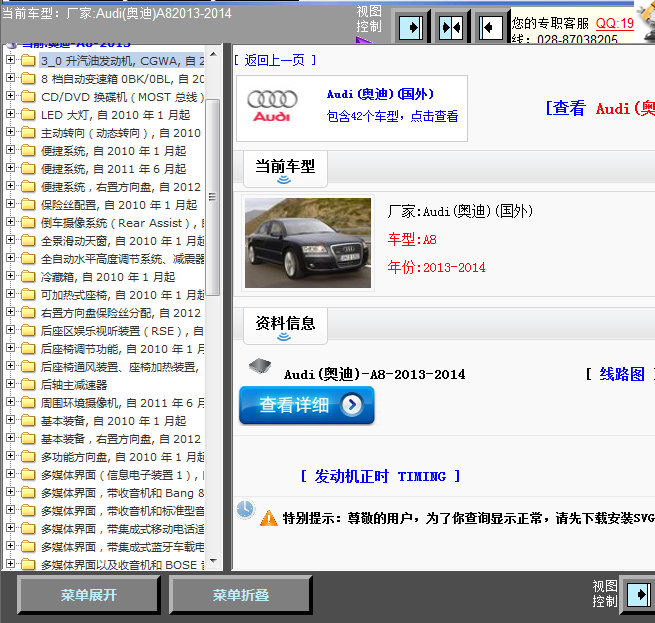Viewport: 655px width, 623px height.
Task: Select 多媒体界面，带收音机和标准型音 item
Action: pyautogui.click(x=122, y=511)
